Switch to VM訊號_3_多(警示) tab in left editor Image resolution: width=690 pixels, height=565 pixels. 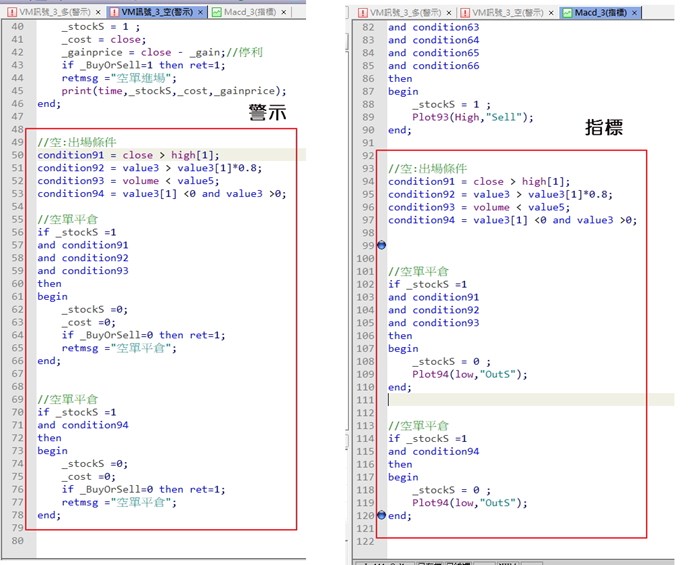click(x=53, y=11)
